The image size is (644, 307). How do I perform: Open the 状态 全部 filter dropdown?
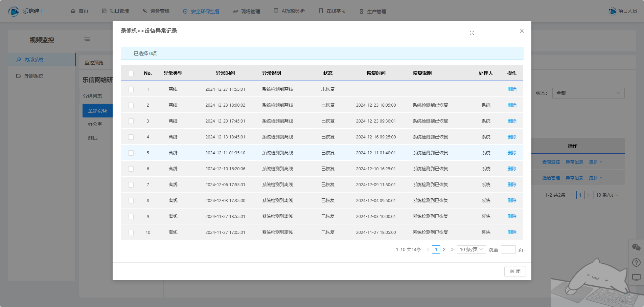[588, 93]
